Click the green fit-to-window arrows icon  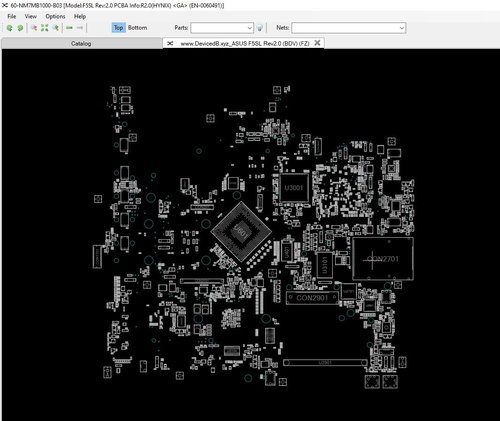45,28
